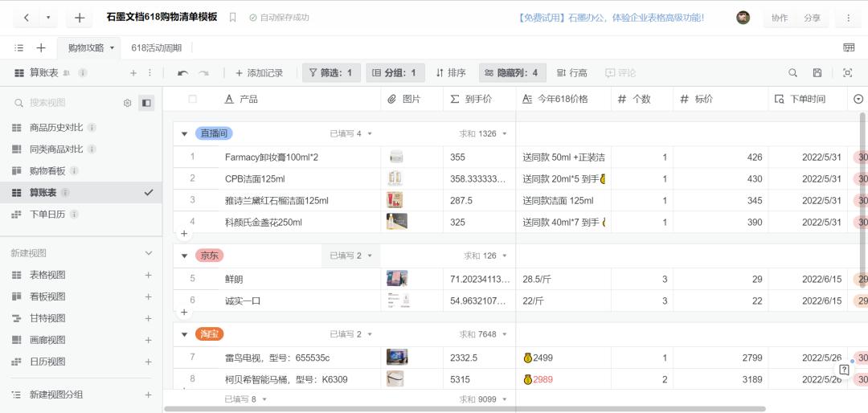This screenshot has width=868, height=413.
Task: Open the 雷鸟电视 product image thumbnail
Action: tap(397, 357)
